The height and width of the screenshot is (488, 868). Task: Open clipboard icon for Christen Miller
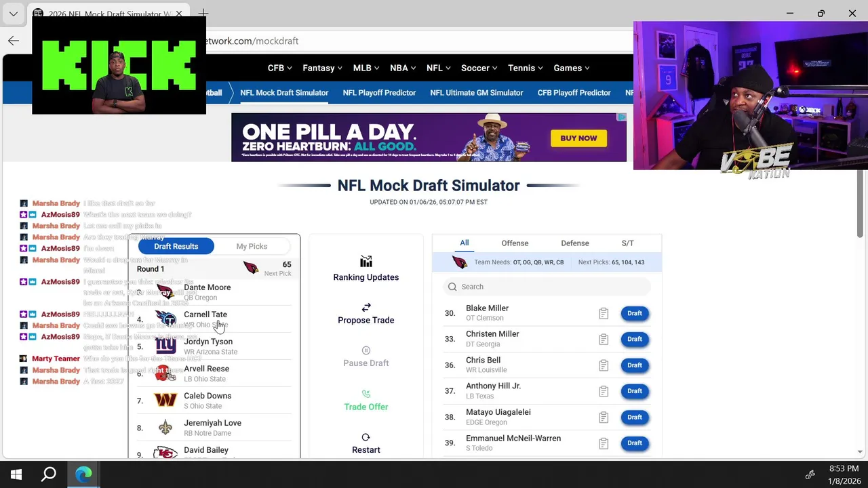pos(604,339)
